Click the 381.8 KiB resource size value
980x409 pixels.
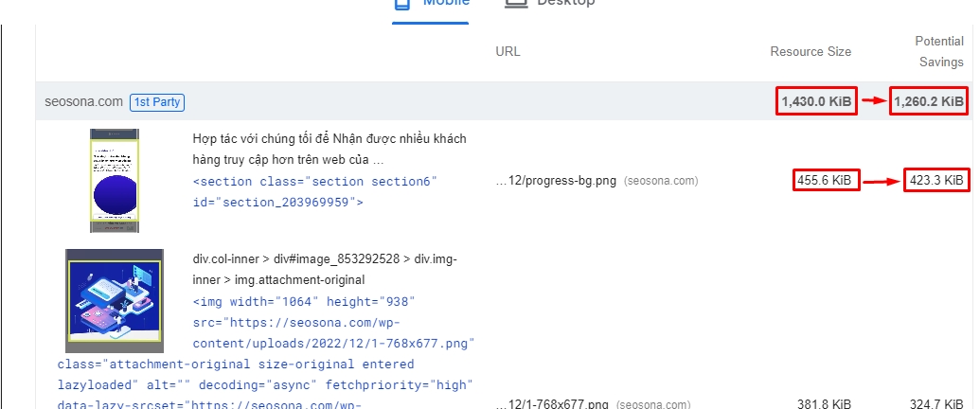pyautogui.click(x=825, y=404)
